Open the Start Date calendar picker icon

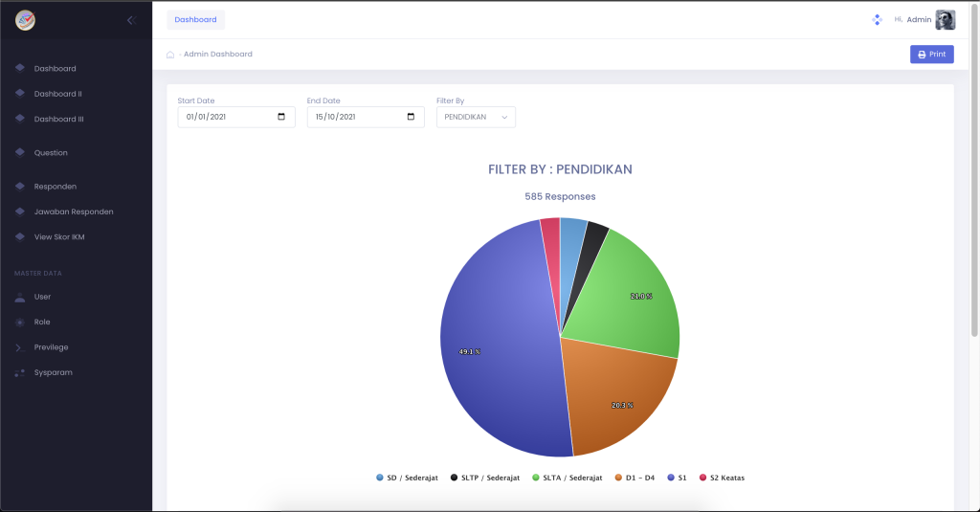pyautogui.click(x=281, y=117)
